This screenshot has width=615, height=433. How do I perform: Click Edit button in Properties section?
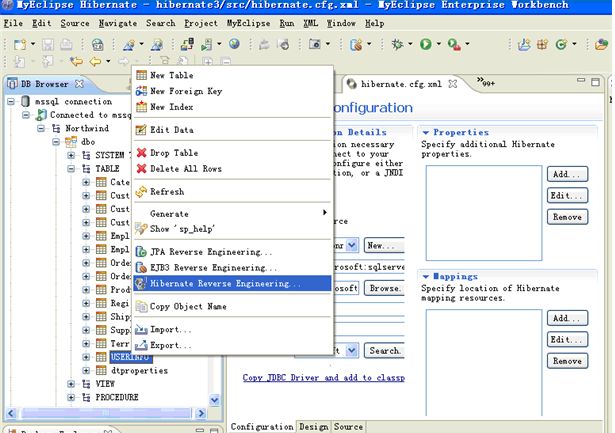pos(567,195)
